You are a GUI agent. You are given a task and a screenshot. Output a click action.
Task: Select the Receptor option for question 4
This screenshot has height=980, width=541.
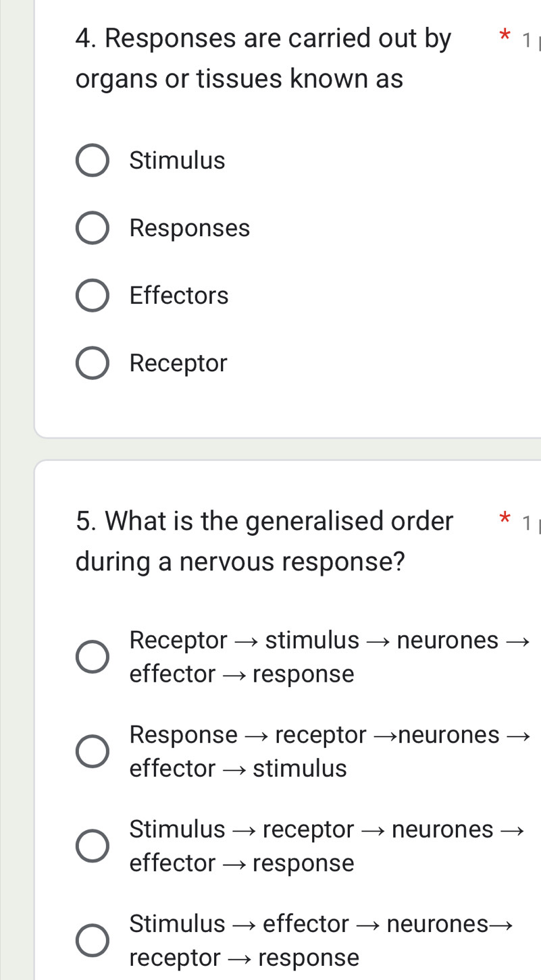[93, 362]
